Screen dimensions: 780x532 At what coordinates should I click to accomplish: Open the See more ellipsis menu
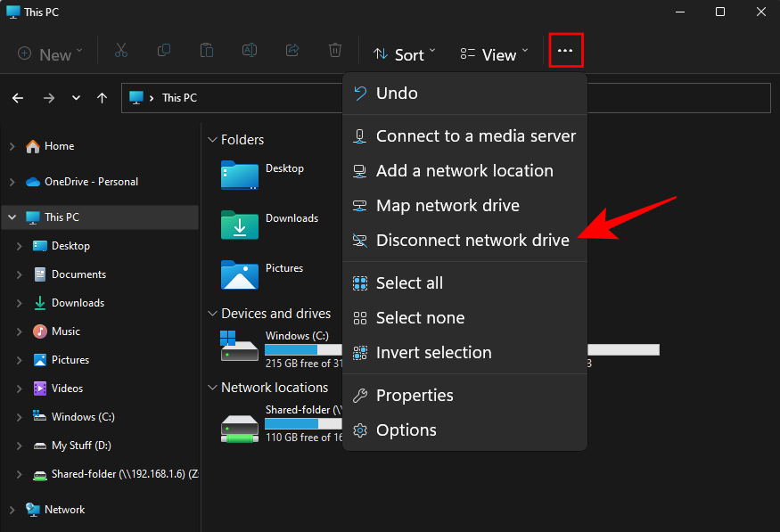[x=566, y=51]
